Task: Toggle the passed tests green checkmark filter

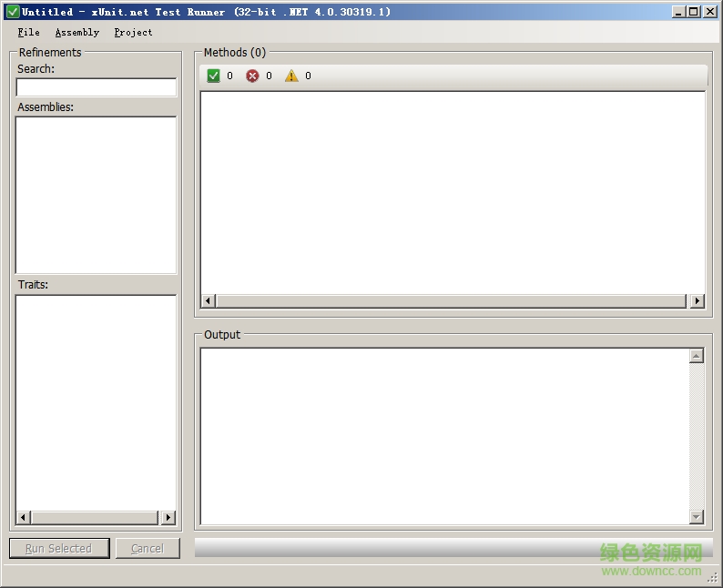Action: [213, 76]
